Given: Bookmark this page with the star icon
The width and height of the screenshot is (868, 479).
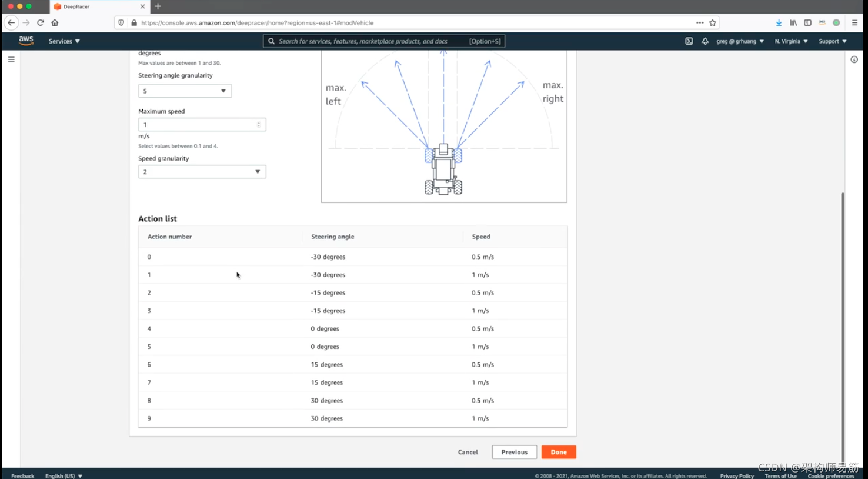Looking at the screenshot, I should pyautogui.click(x=713, y=23).
